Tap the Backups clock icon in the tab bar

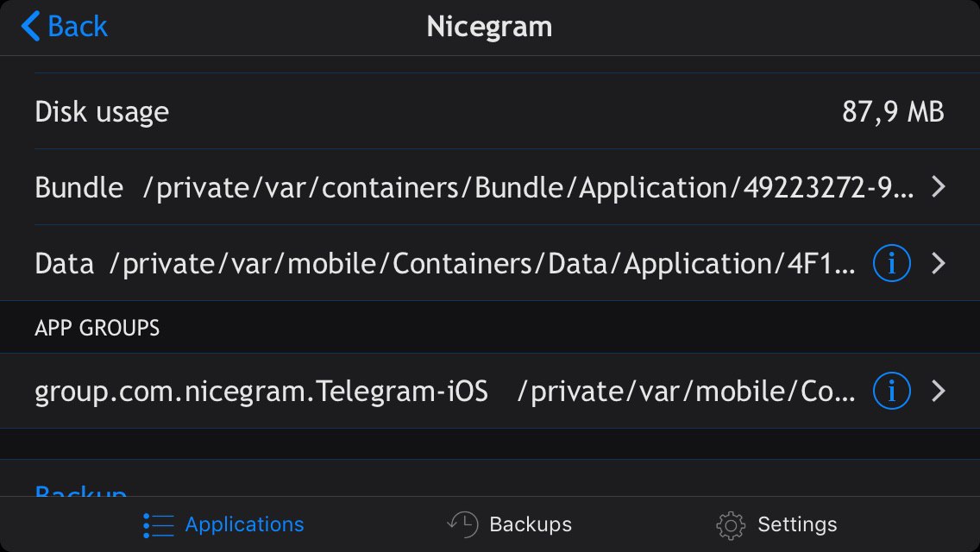463,524
